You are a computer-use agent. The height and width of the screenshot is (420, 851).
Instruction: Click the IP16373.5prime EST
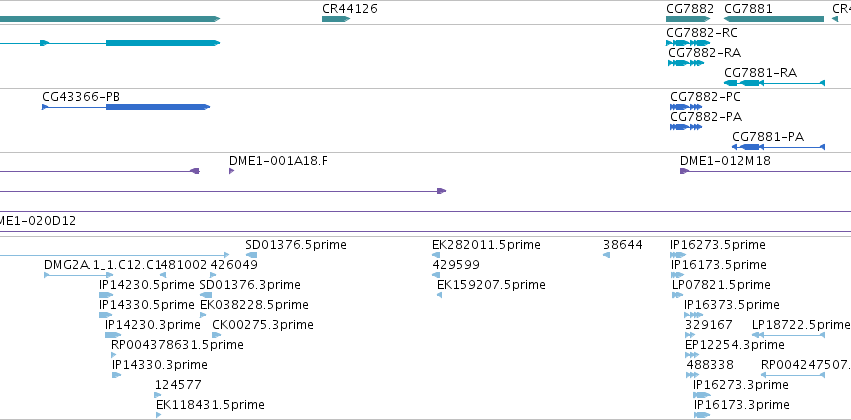tap(694, 315)
